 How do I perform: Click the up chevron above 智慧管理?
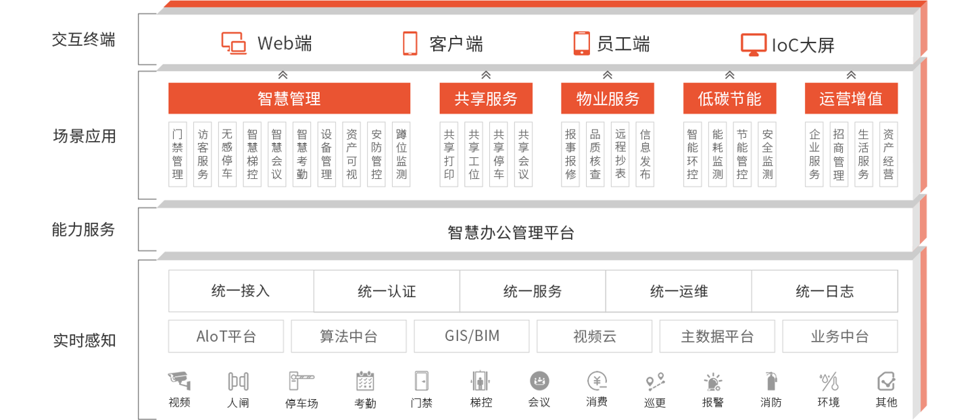(x=283, y=75)
